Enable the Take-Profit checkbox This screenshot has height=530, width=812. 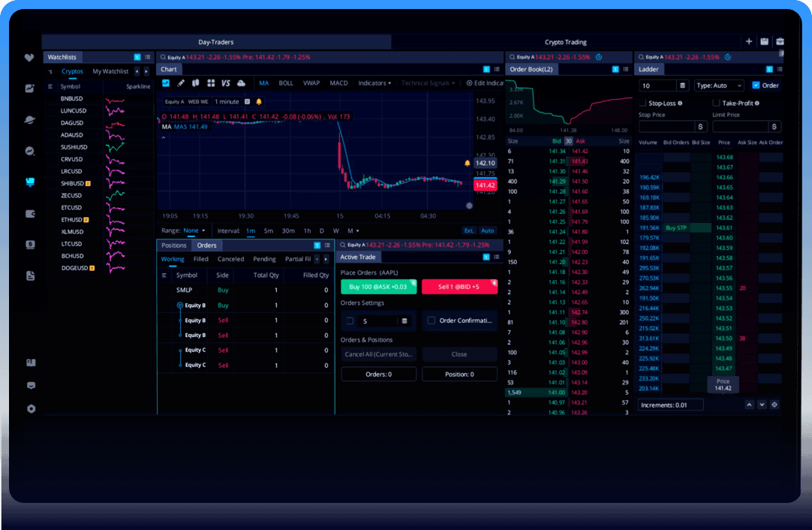click(716, 103)
